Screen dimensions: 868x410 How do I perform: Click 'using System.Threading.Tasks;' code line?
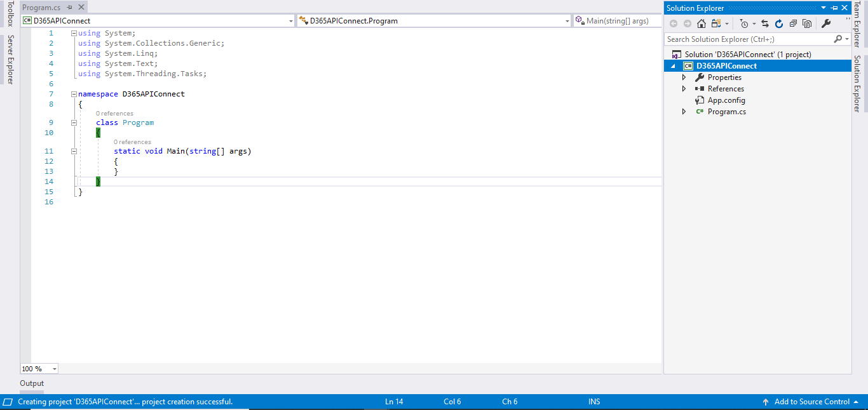coord(142,74)
